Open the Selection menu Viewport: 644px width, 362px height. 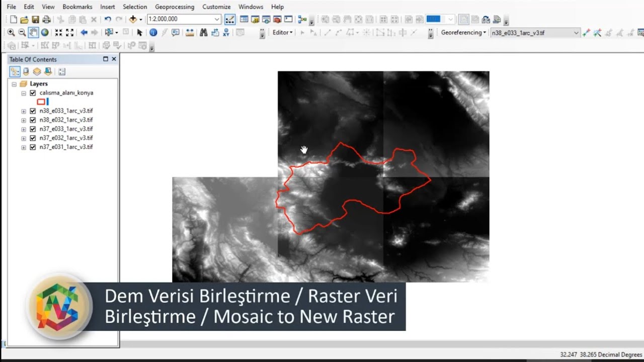(135, 7)
